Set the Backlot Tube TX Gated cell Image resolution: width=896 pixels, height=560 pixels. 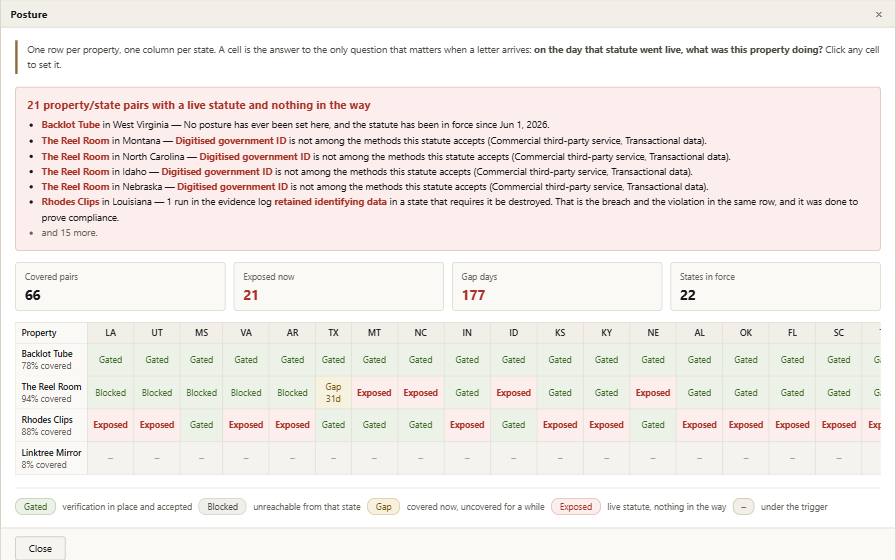[333, 359]
